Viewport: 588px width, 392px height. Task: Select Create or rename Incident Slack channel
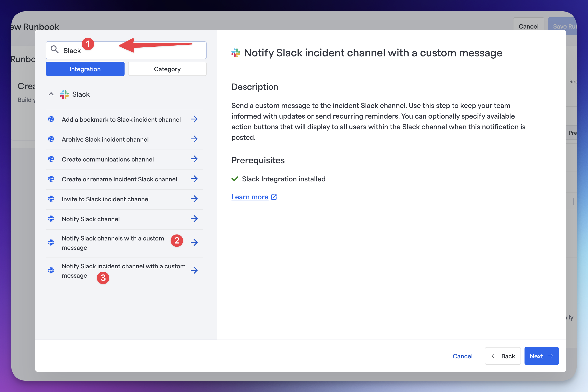[x=125, y=179]
